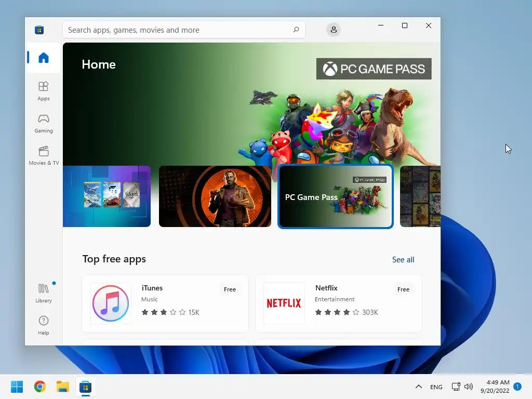
Task: Select the Deathloop character thumbnail
Action: click(215, 196)
